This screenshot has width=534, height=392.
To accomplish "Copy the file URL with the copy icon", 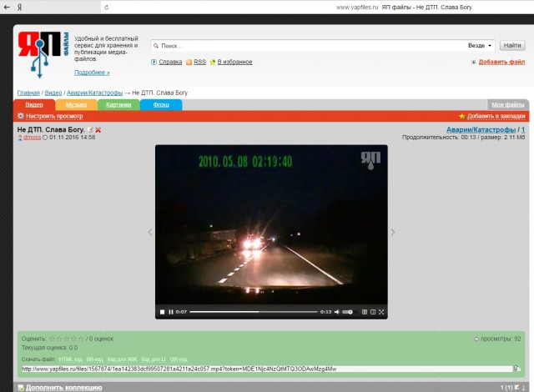I will [x=517, y=369].
